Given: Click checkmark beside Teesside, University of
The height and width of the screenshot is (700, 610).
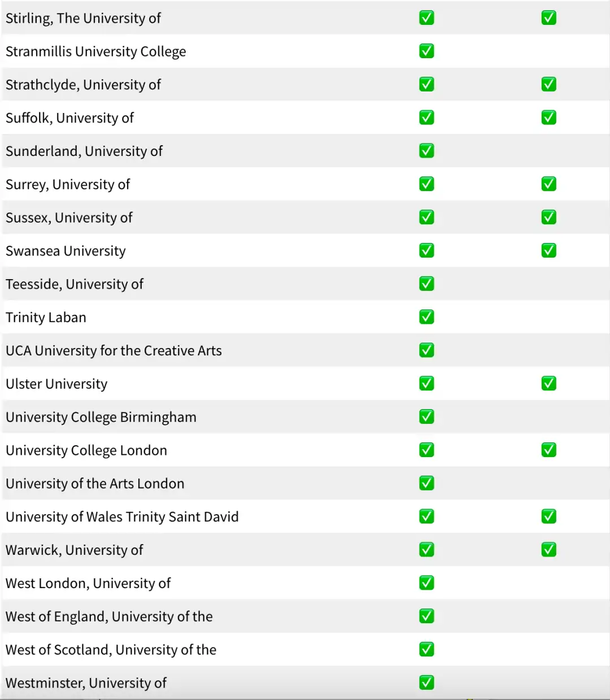Looking at the screenshot, I should click(x=426, y=284).
